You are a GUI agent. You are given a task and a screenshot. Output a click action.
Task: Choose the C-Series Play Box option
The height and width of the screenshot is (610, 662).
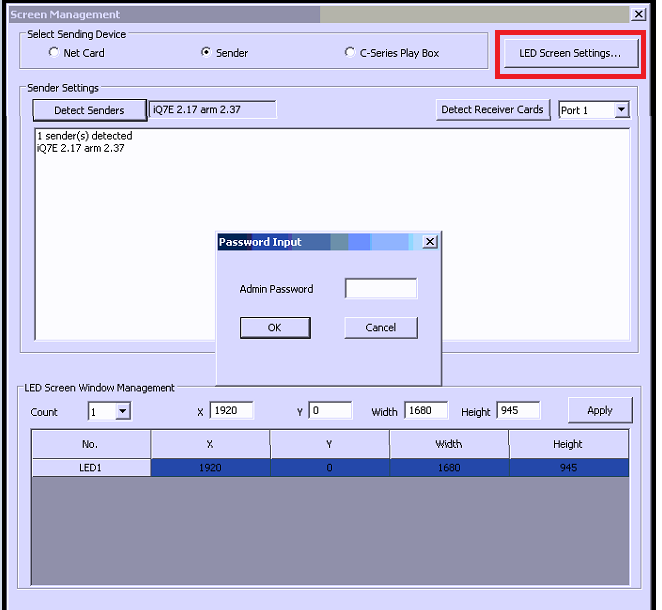click(349, 53)
